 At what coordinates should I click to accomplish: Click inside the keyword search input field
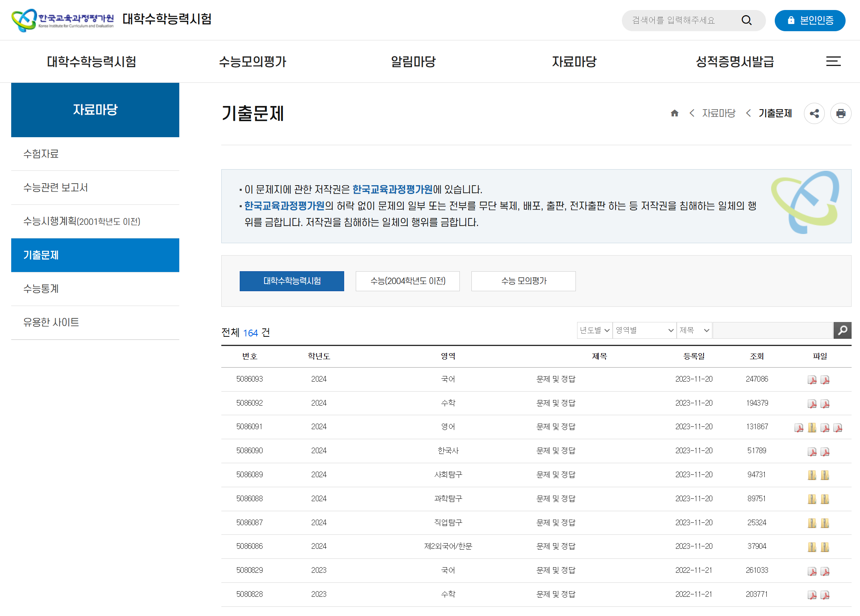tap(772, 330)
